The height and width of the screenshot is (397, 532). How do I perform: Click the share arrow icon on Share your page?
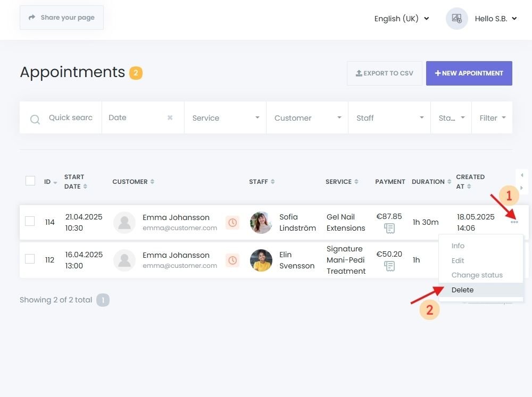(x=31, y=18)
